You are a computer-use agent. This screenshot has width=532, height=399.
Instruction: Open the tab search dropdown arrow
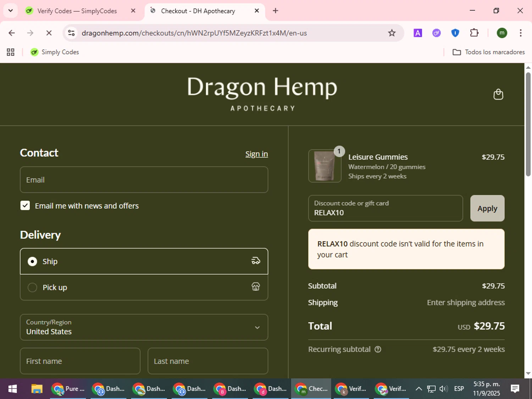pos(11,11)
